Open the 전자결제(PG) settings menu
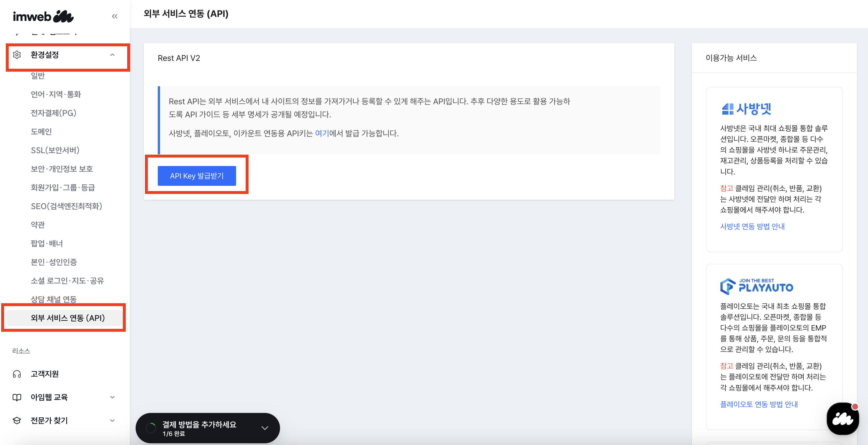 pos(54,113)
